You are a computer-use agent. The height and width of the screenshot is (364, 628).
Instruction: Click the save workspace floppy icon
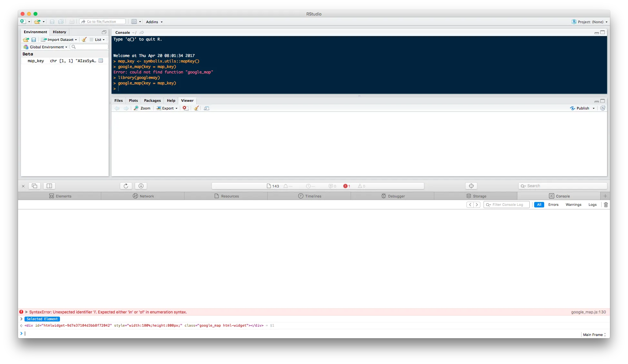click(x=34, y=40)
